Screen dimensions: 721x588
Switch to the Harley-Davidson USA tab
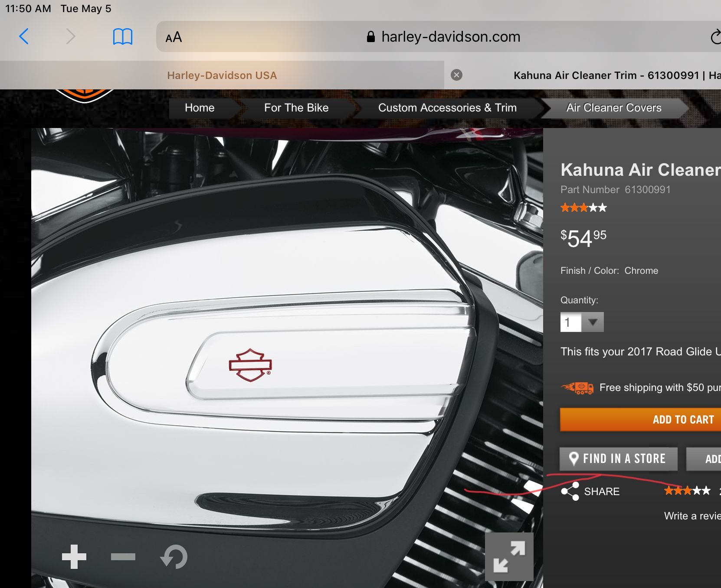pyautogui.click(x=222, y=76)
